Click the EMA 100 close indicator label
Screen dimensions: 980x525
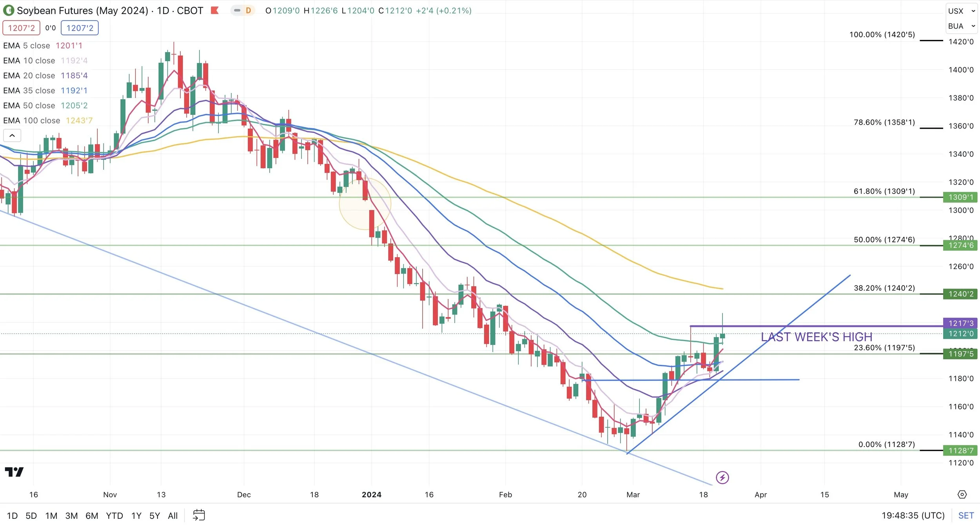pyautogui.click(x=31, y=120)
